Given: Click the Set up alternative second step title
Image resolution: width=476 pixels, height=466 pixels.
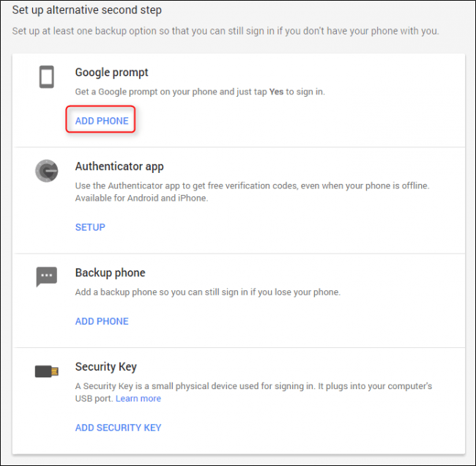Looking at the screenshot, I should click(87, 10).
